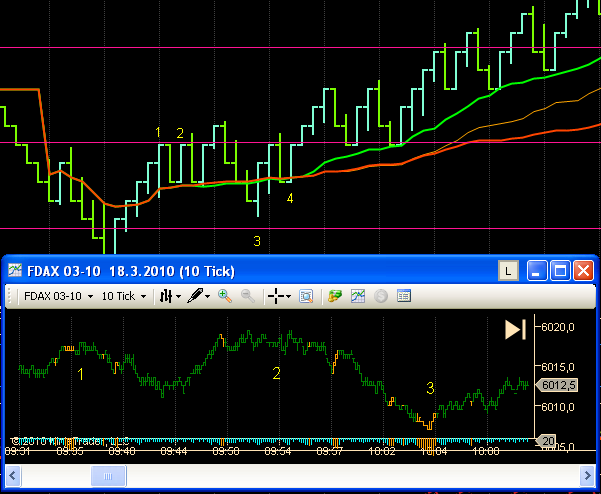Click the 6012,5 current price marker

click(x=557, y=385)
